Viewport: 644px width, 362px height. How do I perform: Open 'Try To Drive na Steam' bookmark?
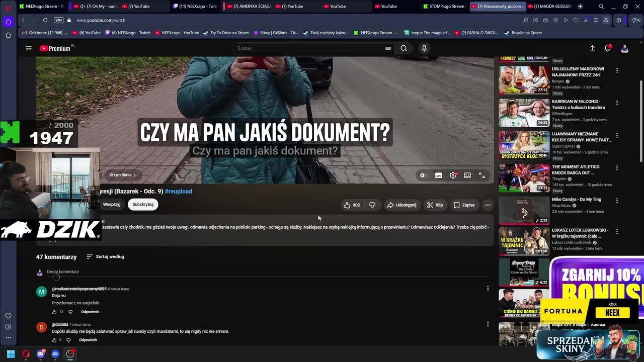click(x=226, y=33)
